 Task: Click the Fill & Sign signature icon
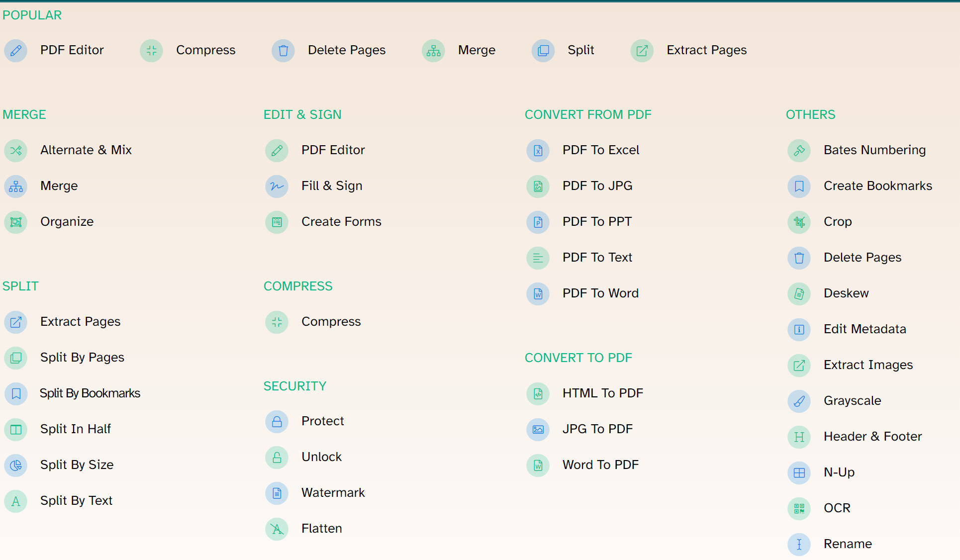277,186
